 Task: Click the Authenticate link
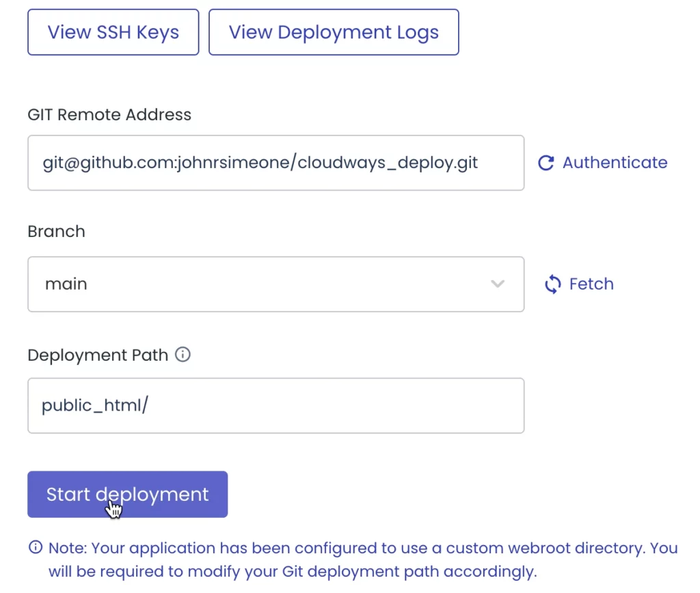pos(615,163)
